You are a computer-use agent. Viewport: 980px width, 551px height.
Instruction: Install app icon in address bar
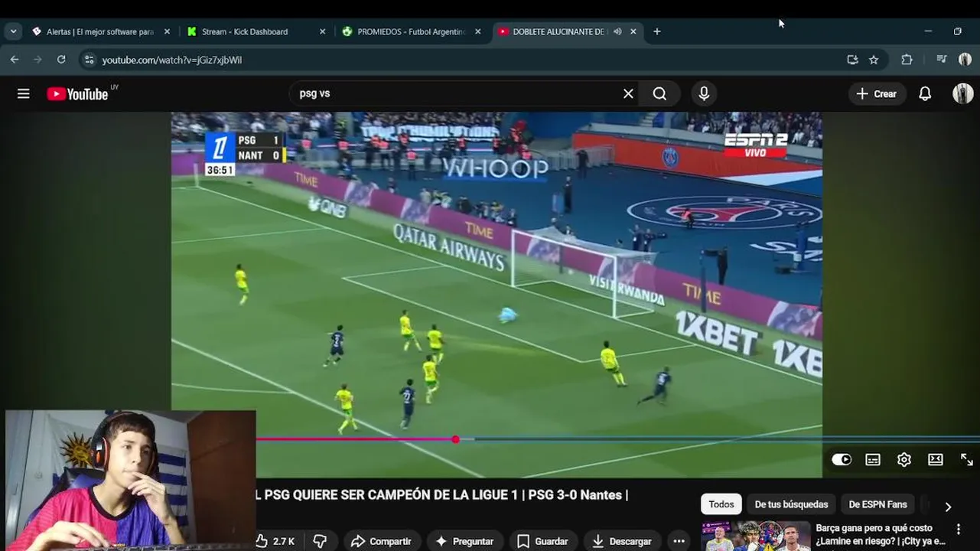click(852, 60)
